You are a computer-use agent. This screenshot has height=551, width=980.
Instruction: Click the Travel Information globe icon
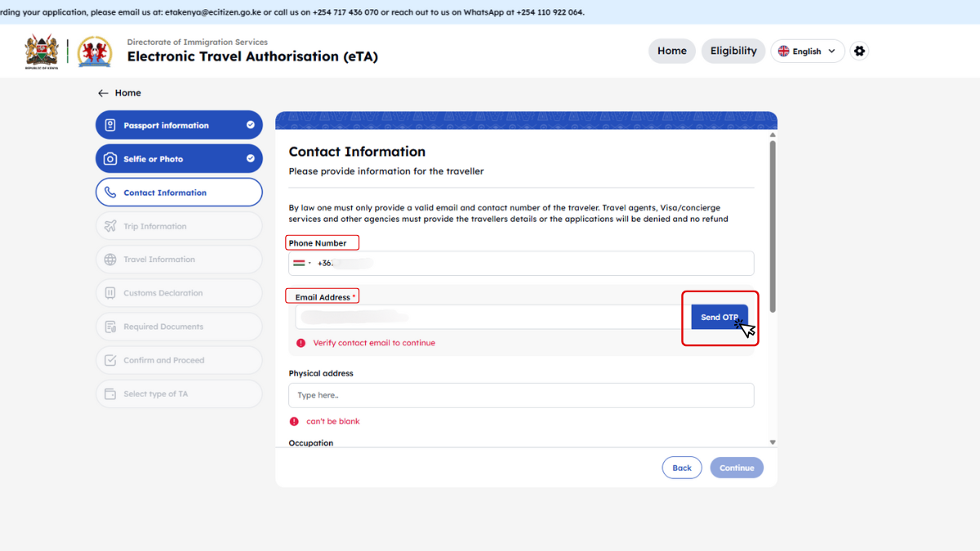[110, 260]
